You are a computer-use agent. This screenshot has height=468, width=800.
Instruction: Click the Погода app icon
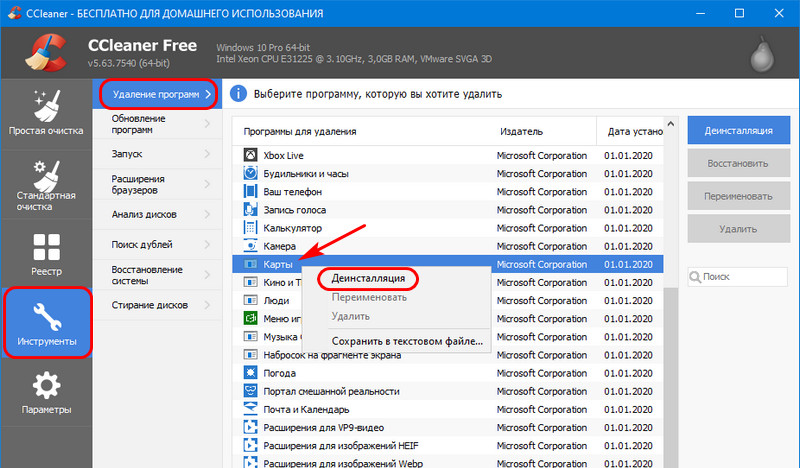point(250,373)
